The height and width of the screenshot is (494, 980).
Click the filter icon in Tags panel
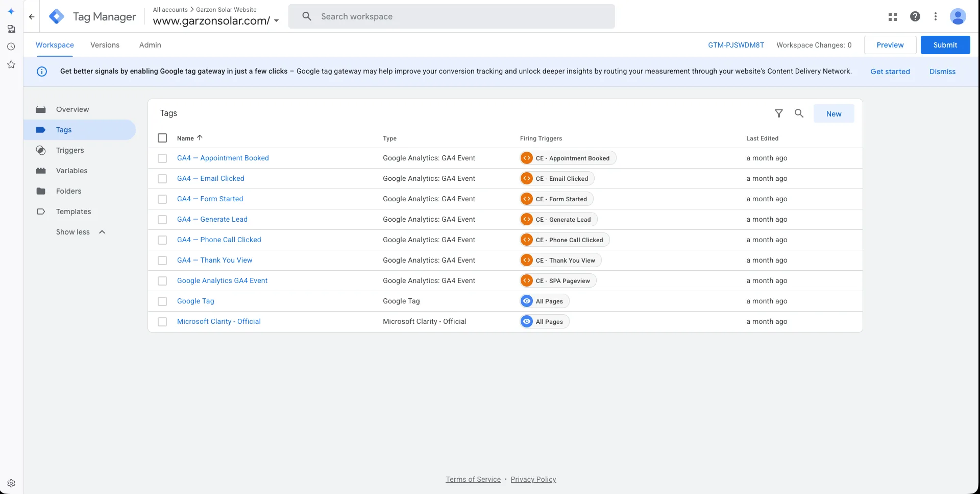pos(779,113)
